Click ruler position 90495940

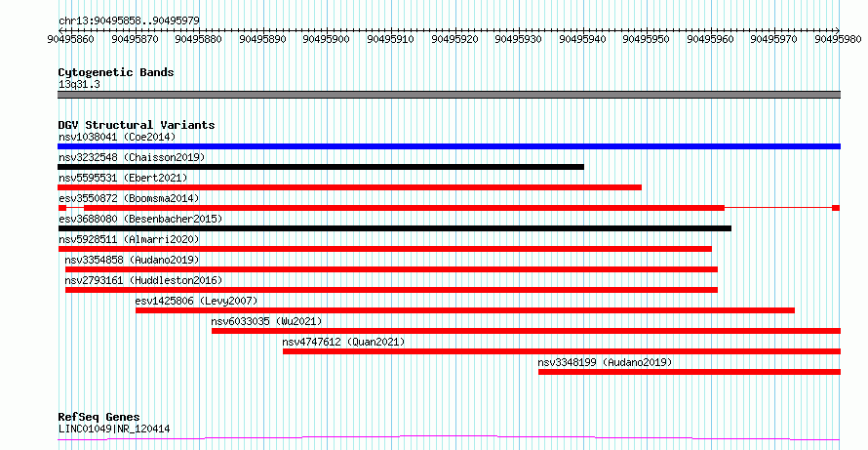pos(583,39)
